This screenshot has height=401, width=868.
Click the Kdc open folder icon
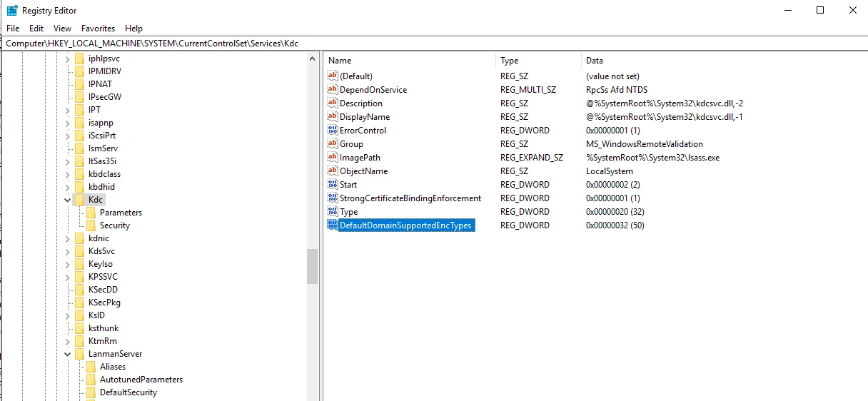point(79,200)
